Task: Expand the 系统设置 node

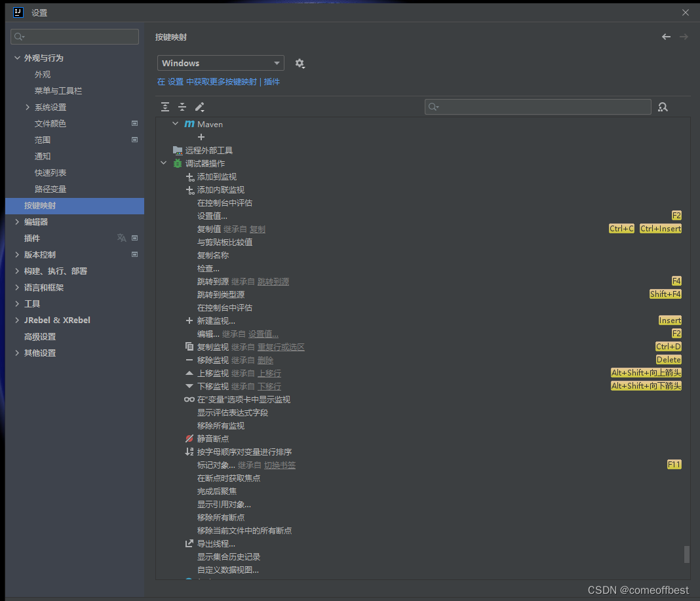Action: pyautogui.click(x=28, y=107)
